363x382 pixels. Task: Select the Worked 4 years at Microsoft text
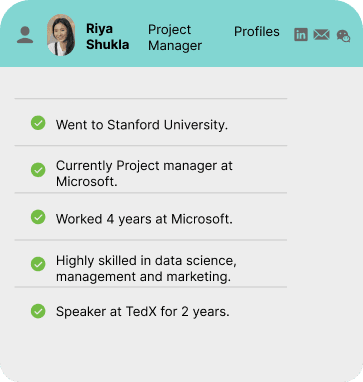pyautogui.click(x=144, y=219)
